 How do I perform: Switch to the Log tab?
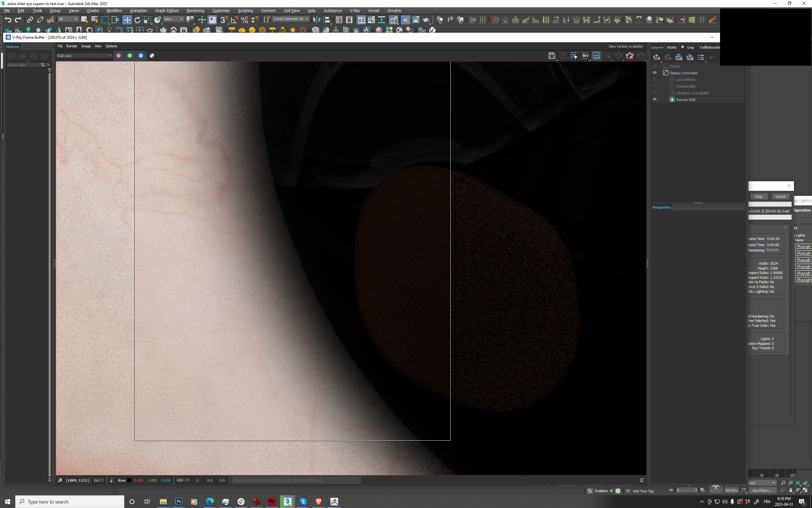(x=690, y=47)
